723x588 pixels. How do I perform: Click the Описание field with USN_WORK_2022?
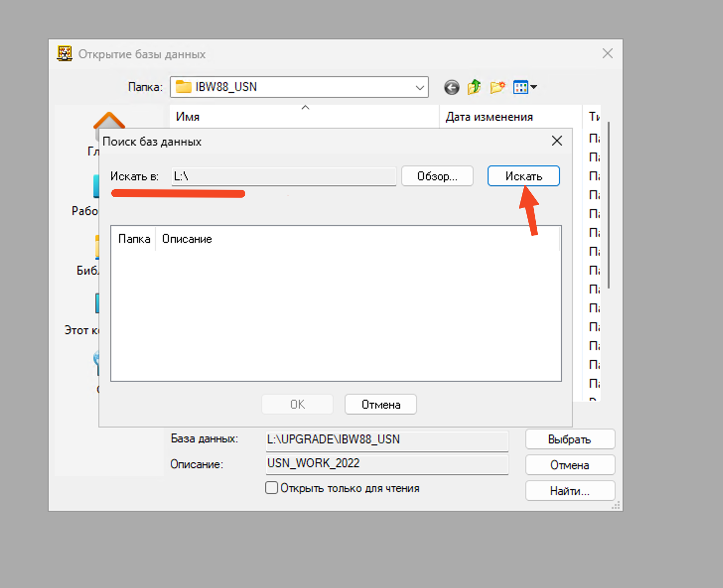[x=387, y=464]
